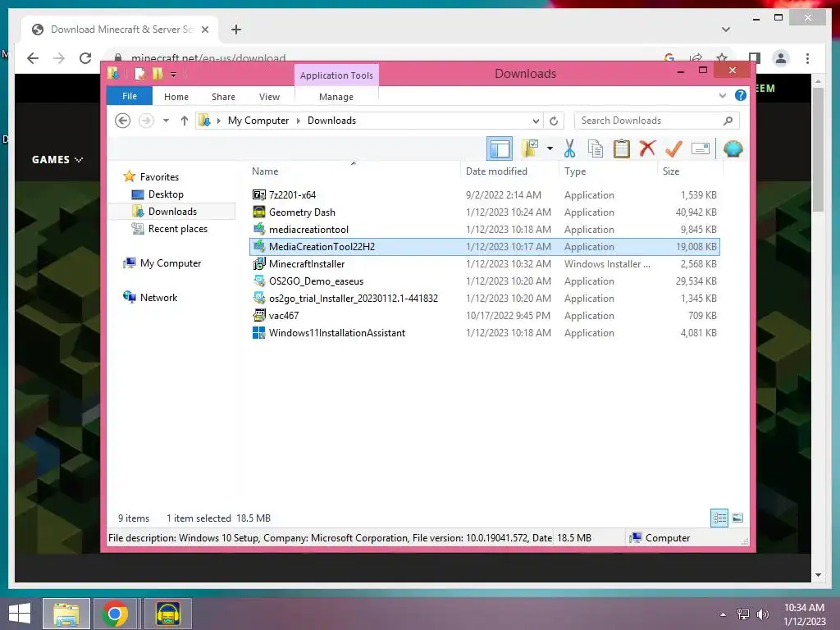Image resolution: width=840 pixels, height=630 pixels.
Task: Cut the selection with the scissors icon
Action: (x=569, y=148)
